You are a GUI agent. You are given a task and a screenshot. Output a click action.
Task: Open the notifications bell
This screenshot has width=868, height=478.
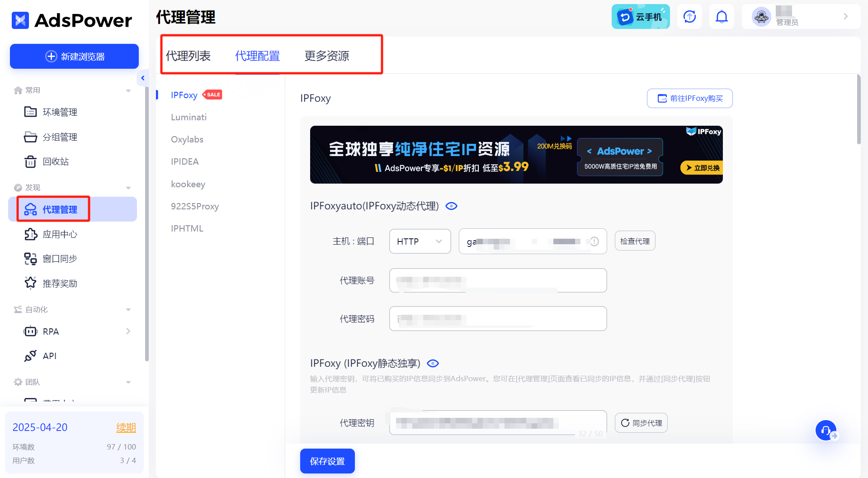click(722, 17)
